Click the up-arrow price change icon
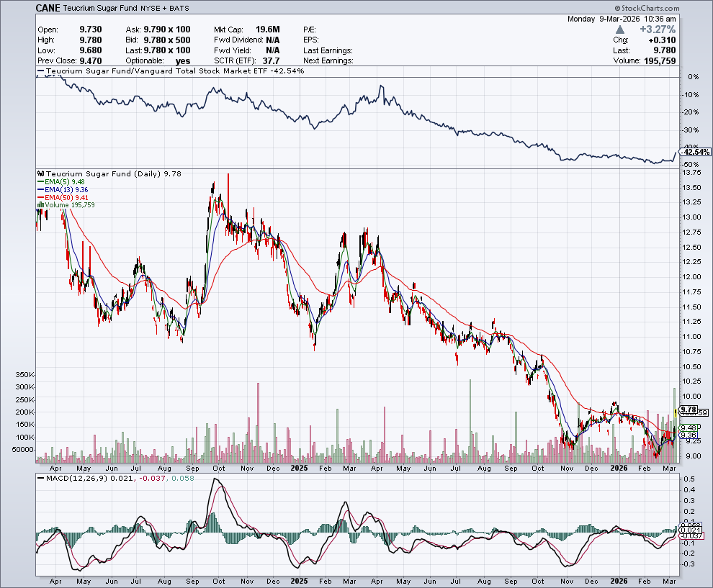 tap(620, 30)
